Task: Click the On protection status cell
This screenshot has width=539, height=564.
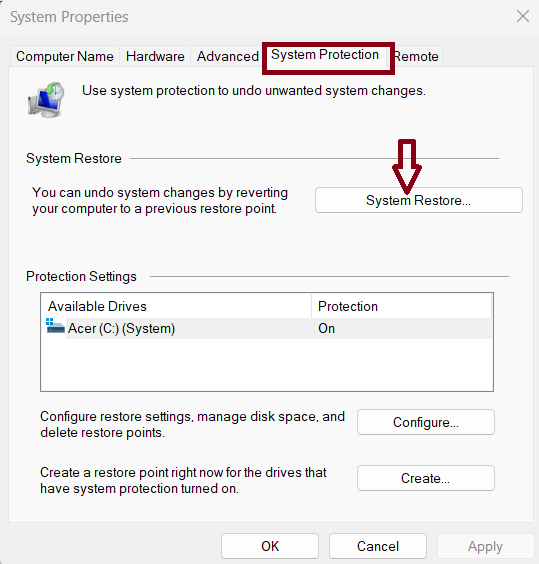Action: (x=327, y=328)
